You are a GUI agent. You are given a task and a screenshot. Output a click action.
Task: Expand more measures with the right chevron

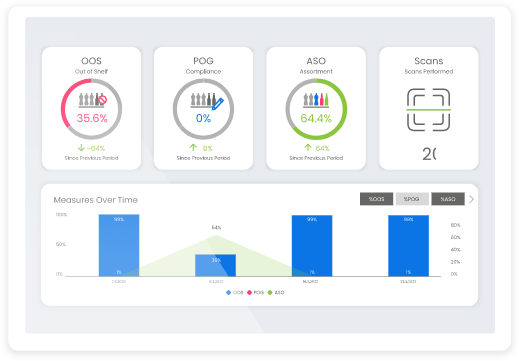tap(471, 199)
